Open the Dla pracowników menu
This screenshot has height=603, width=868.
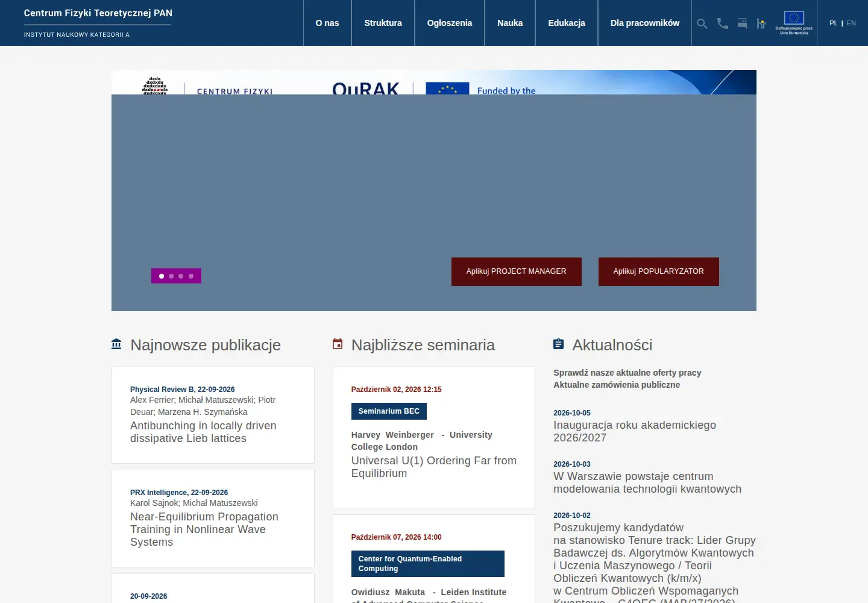pyautogui.click(x=645, y=23)
